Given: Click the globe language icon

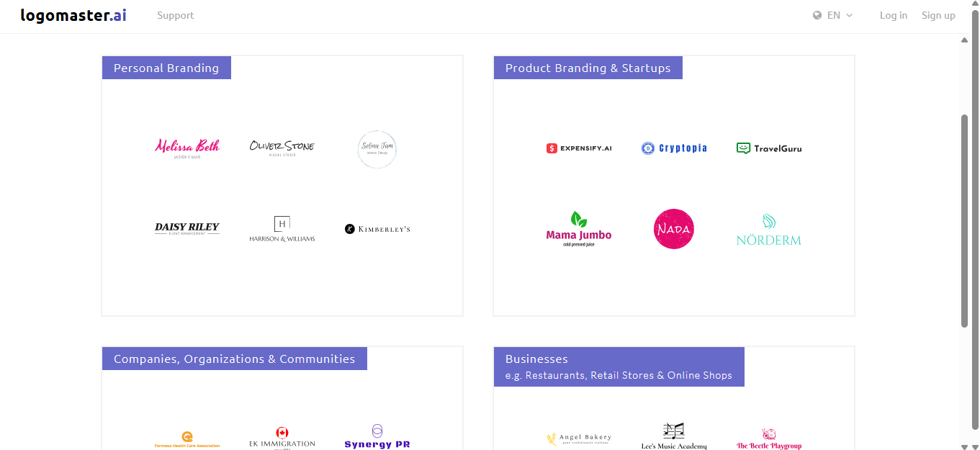Looking at the screenshot, I should (x=817, y=15).
